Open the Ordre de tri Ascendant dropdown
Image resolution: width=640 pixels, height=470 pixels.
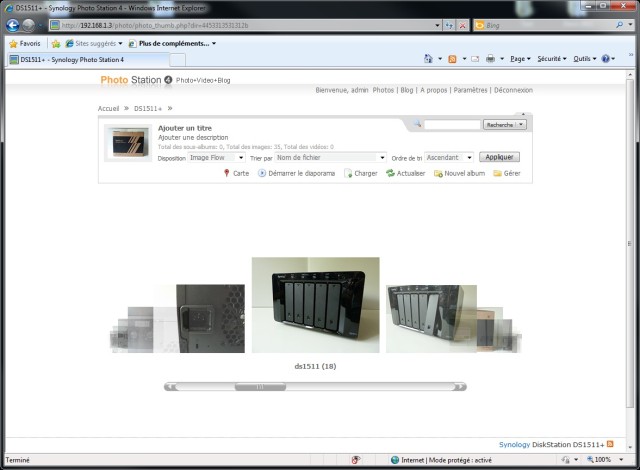[x=449, y=157]
